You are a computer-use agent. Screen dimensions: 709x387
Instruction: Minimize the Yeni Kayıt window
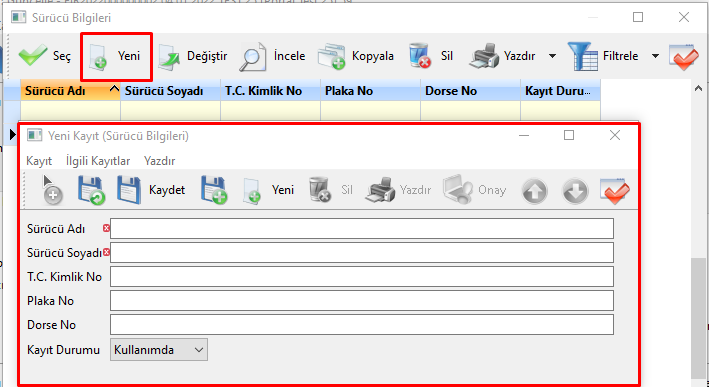[x=524, y=135]
